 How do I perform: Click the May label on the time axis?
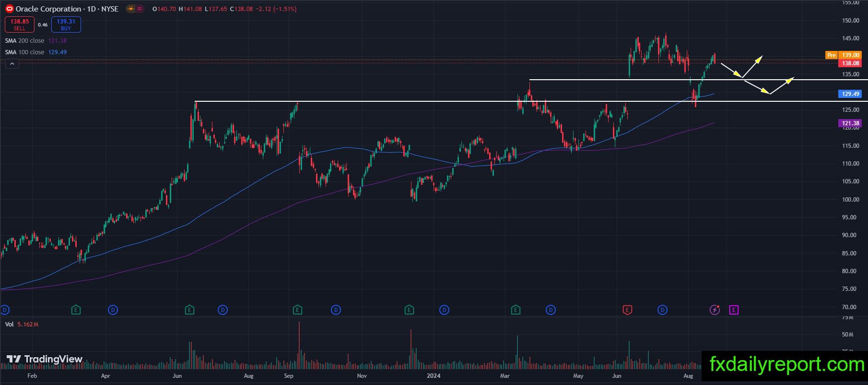coord(578,375)
